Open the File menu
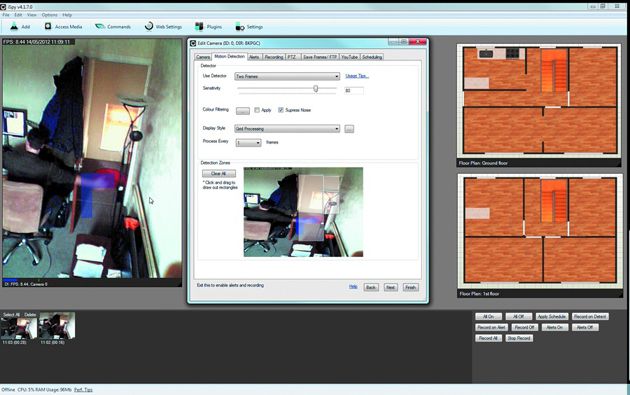Screen dimensions: 630x395 [6, 15]
